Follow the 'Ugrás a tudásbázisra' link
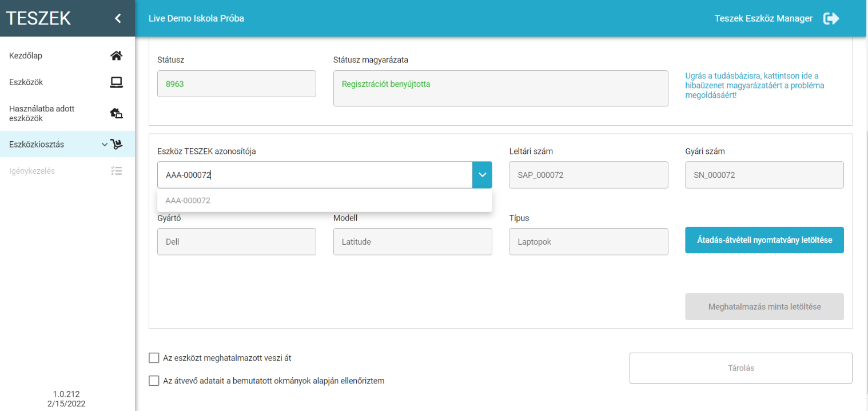Viewport: 868px width, 411px height. [755, 85]
